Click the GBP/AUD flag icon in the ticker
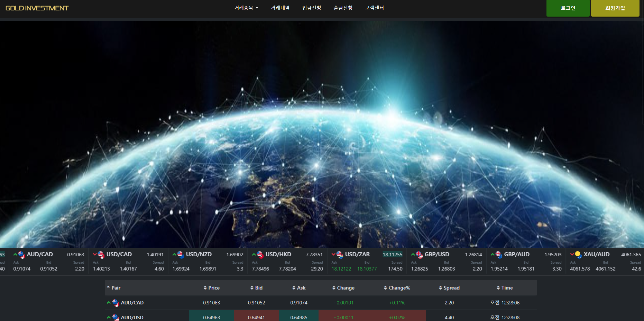This screenshot has width=644, height=321. pyautogui.click(x=499, y=255)
